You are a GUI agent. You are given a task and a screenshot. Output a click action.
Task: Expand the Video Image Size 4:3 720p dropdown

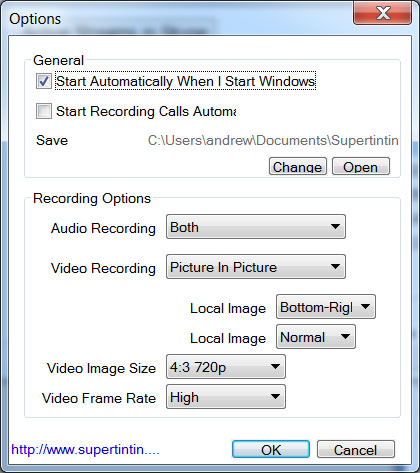point(226,367)
